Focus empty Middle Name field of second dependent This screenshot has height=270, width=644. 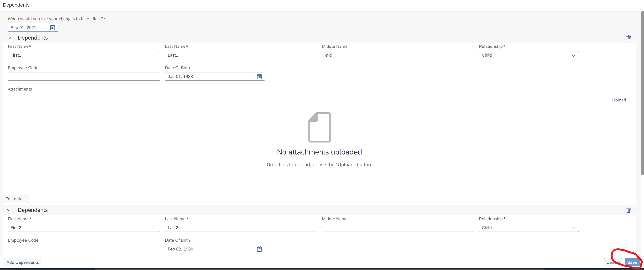tap(398, 228)
